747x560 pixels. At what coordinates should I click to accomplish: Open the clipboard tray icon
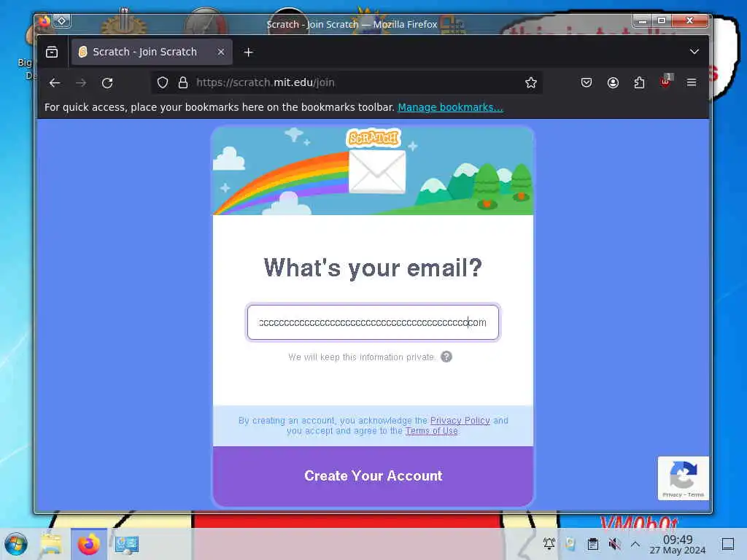pyautogui.click(x=592, y=543)
